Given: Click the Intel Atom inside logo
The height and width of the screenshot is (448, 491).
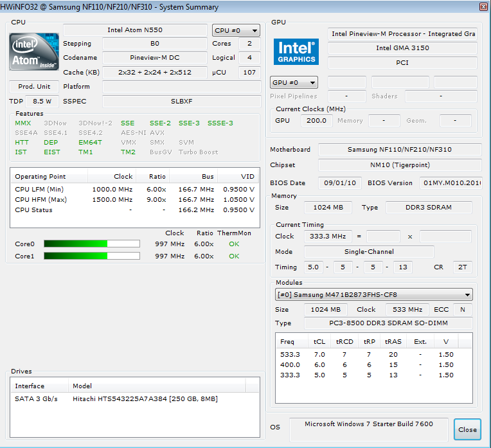Looking at the screenshot, I should coord(34,51).
